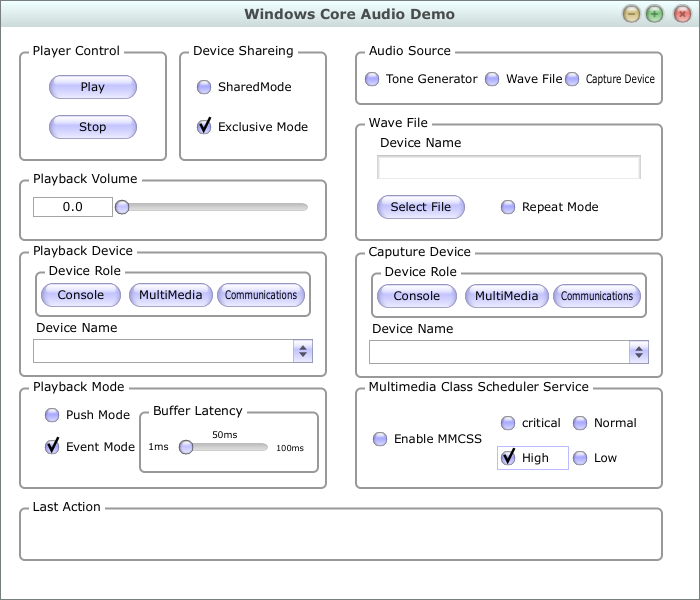
Task: Click the Buffer Latency slider handle
Action: (x=185, y=447)
